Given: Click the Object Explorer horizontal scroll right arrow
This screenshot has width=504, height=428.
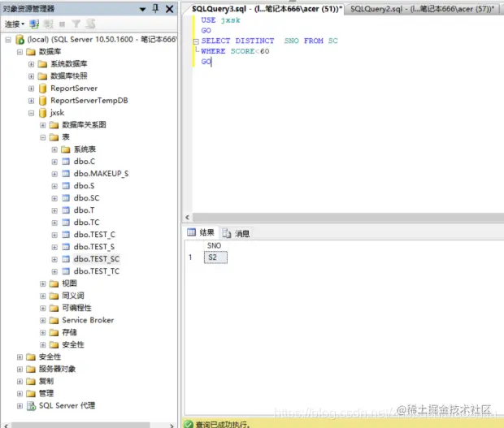Looking at the screenshot, I should tap(172, 426).
